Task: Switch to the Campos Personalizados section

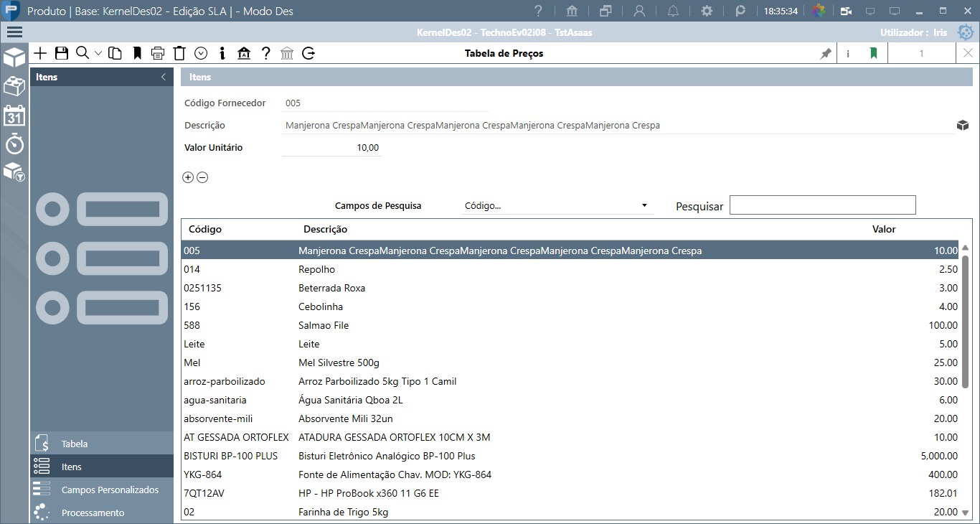Action: pyautogui.click(x=102, y=490)
